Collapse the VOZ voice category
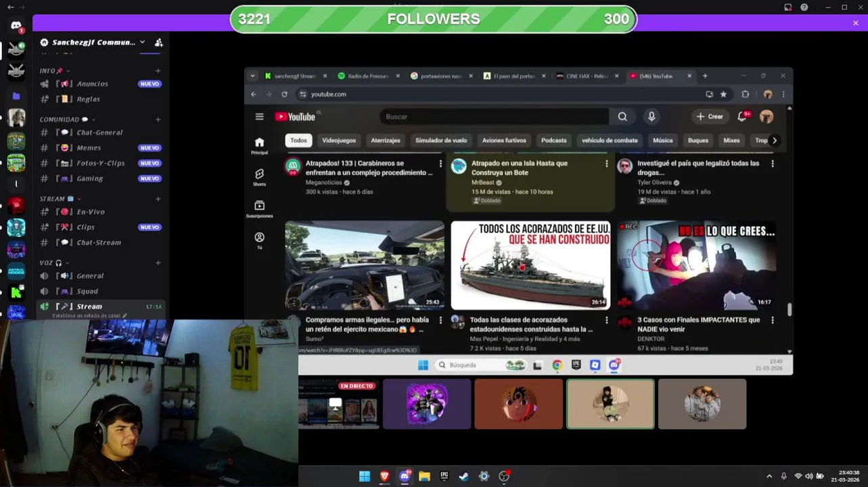The image size is (868, 487). pyautogui.click(x=54, y=262)
